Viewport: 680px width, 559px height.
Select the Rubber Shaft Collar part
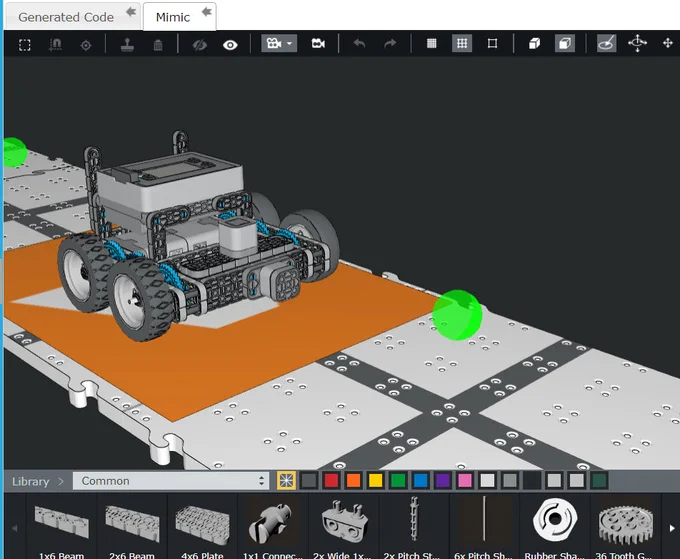click(555, 528)
